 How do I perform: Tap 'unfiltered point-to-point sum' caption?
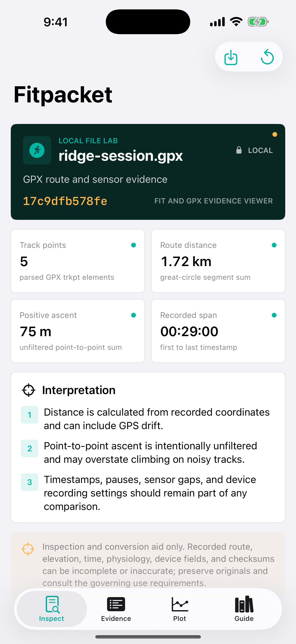[x=71, y=347]
